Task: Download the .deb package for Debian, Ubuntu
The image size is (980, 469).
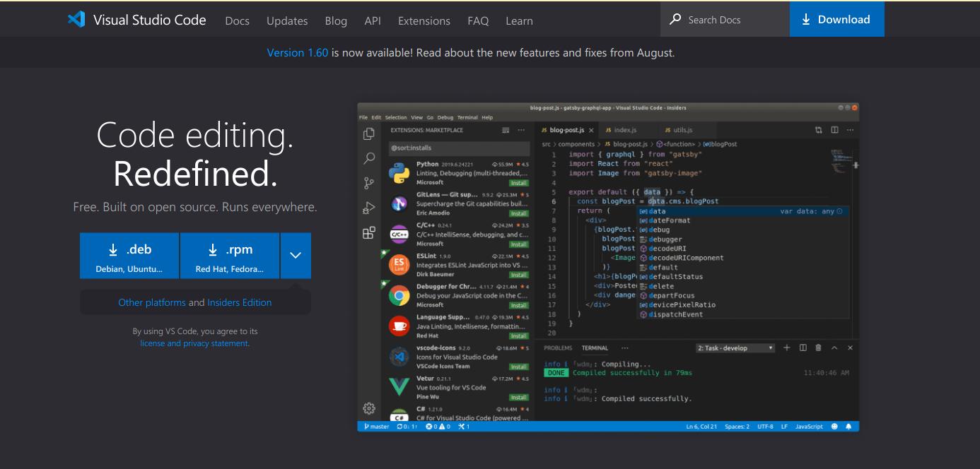Action: [x=129, y=256]
